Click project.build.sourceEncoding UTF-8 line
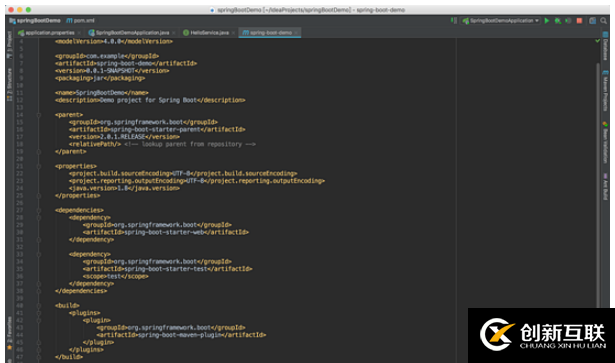 (x=183, y=174)
